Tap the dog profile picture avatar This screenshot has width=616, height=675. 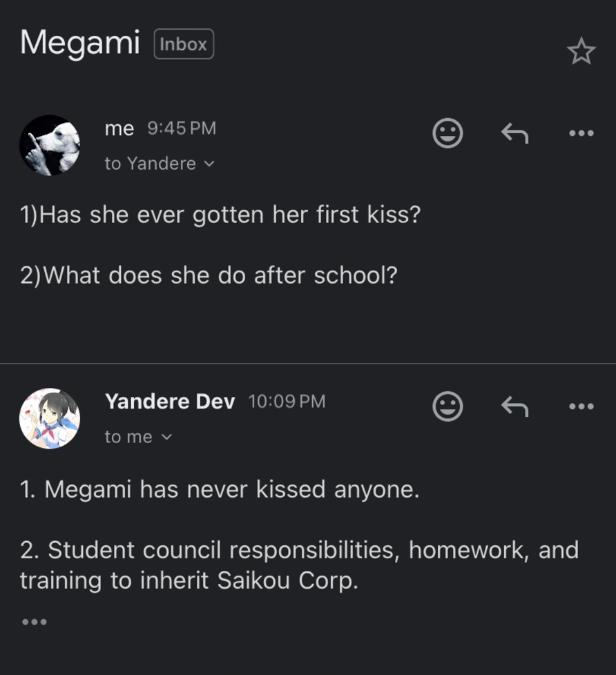[x=50, y=145]
